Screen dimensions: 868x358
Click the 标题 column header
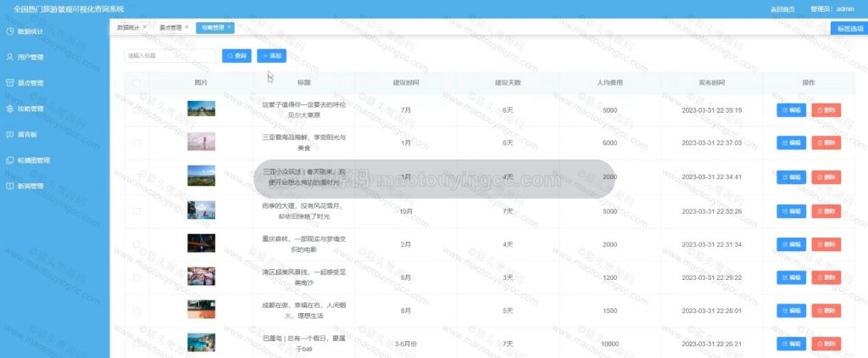click(303, 83)
